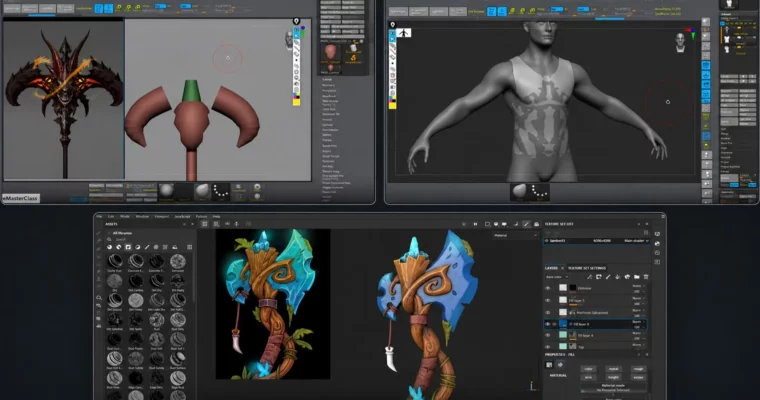760x400 pixels.
Task: Click the Move gizmo icon in left ZBrush window
Action: coord(119,8)
